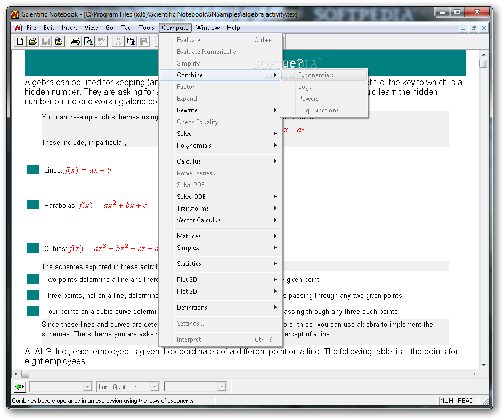Open the empty first tag dropdown

(87, 387)
